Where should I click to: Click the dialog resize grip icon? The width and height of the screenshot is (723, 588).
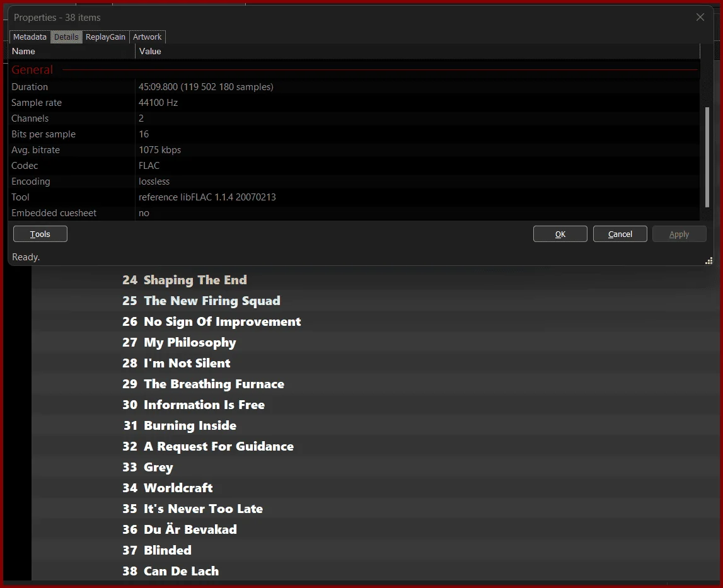point(709,260)
